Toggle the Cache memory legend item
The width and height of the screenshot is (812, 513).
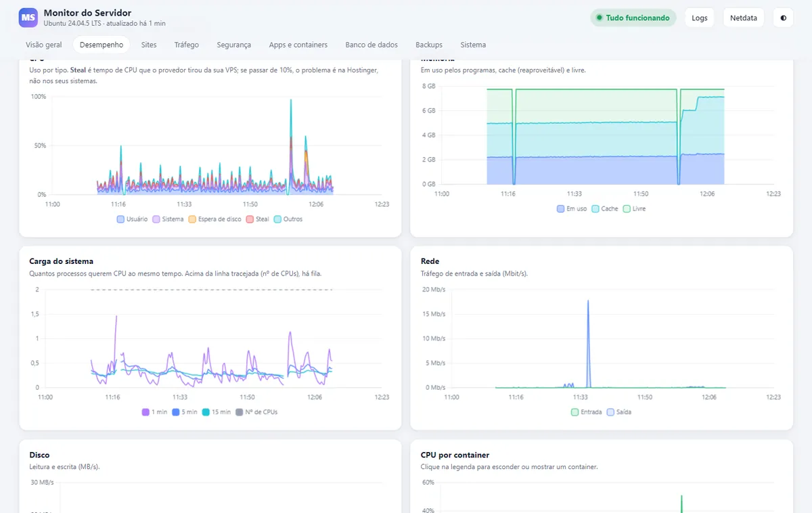(x=605, y=208)
